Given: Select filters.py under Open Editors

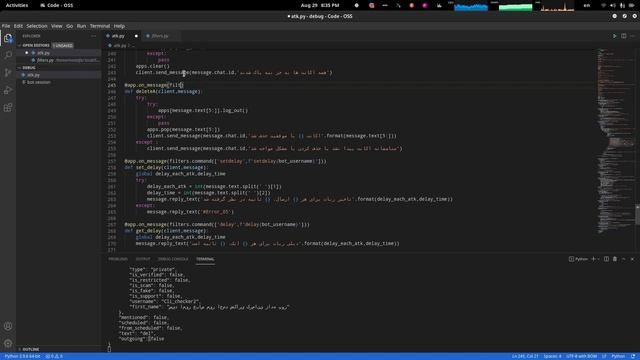Looking at the screenshot, I should (x=59, y=60).
